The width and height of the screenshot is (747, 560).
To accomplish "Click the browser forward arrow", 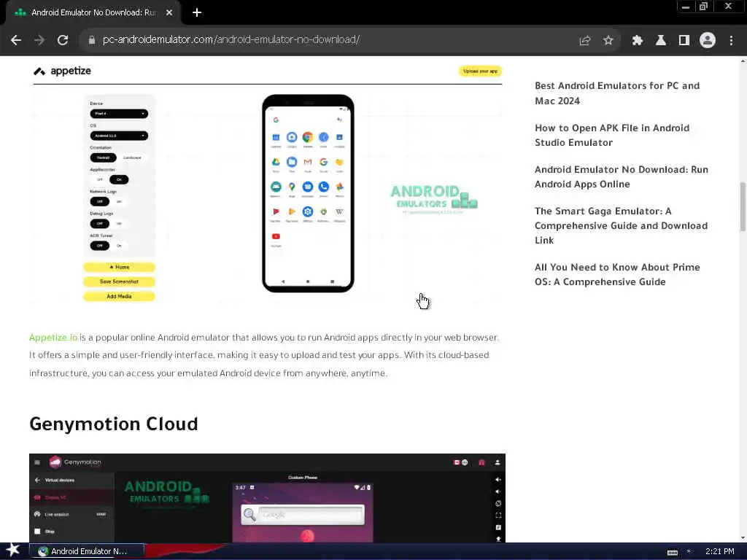I will pos(39,41).
